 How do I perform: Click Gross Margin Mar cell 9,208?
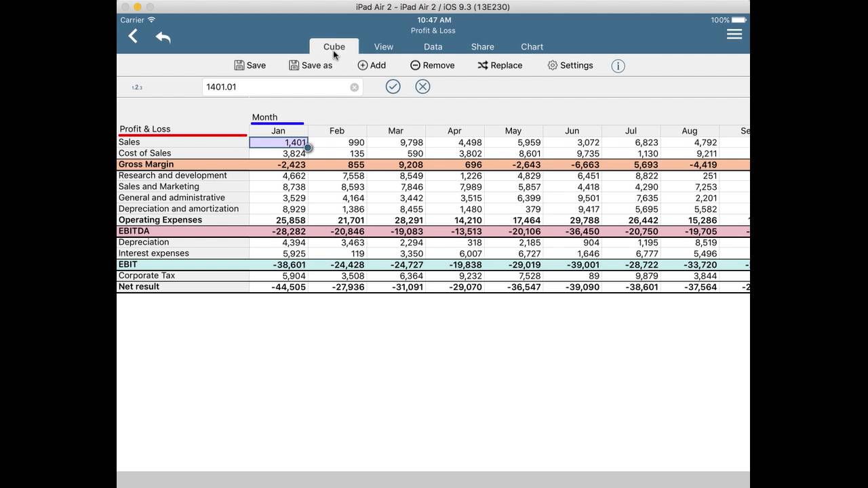click(x=396, y=165)
